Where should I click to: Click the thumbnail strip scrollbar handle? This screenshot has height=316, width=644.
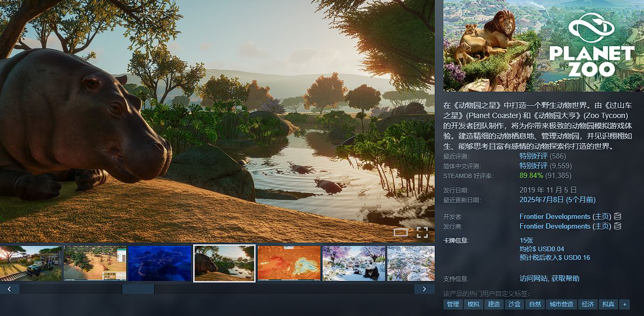click(x=138, y=289)
